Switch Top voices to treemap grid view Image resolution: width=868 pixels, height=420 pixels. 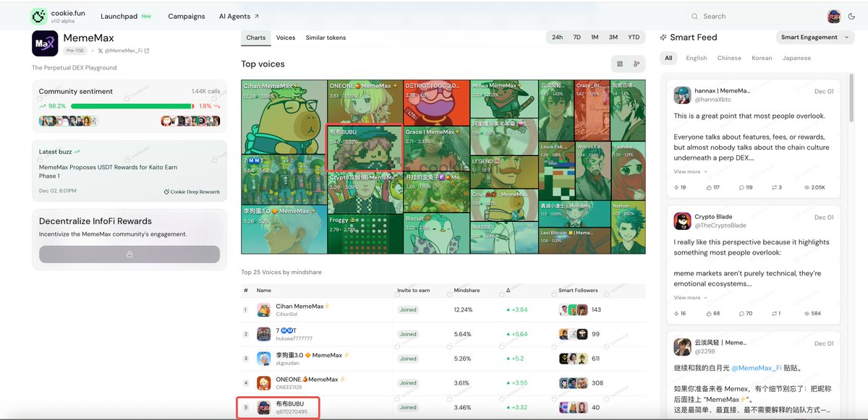(620, 64)
